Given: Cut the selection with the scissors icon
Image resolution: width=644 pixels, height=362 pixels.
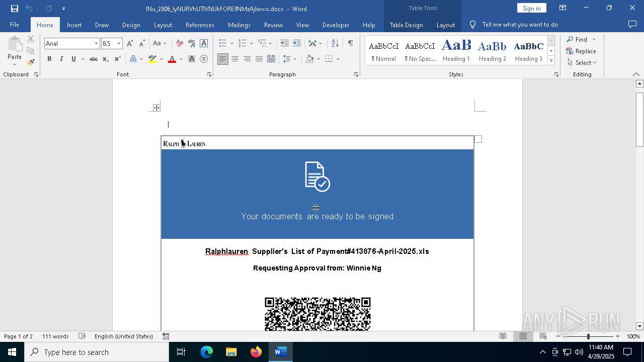Looking at the screenshot, I should [31, 39].
